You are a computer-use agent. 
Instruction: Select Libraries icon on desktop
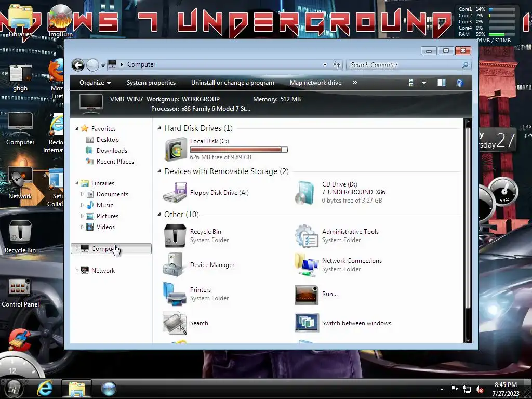point(20,21)
